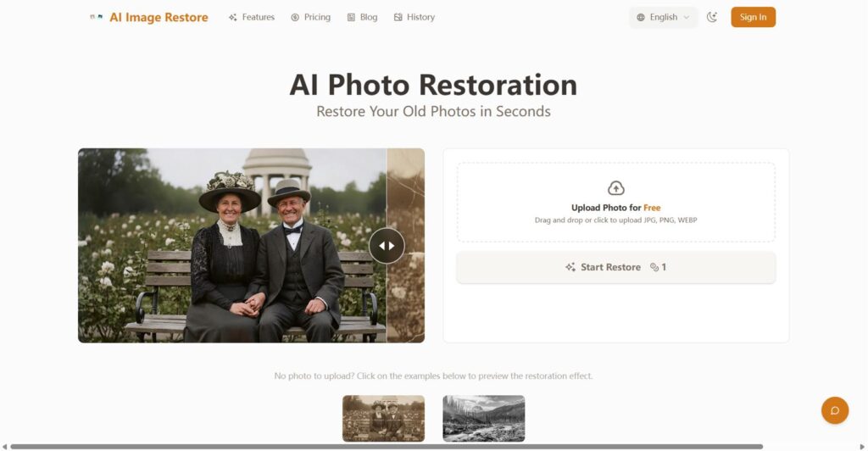
Task: Click the cloud upload icon
Action: (616, 188)
